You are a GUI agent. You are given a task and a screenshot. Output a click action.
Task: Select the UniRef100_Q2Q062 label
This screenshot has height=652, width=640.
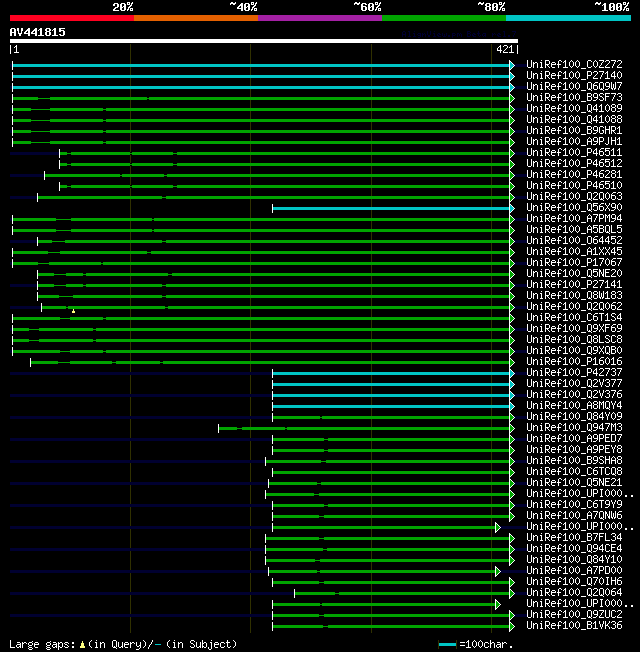(574, 306)
